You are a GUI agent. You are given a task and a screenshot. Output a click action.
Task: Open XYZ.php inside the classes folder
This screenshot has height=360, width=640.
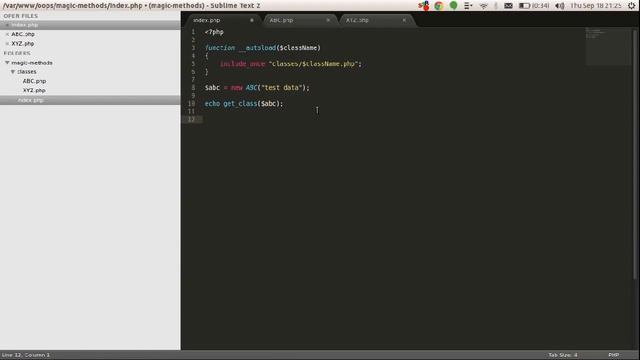(34, 91)
